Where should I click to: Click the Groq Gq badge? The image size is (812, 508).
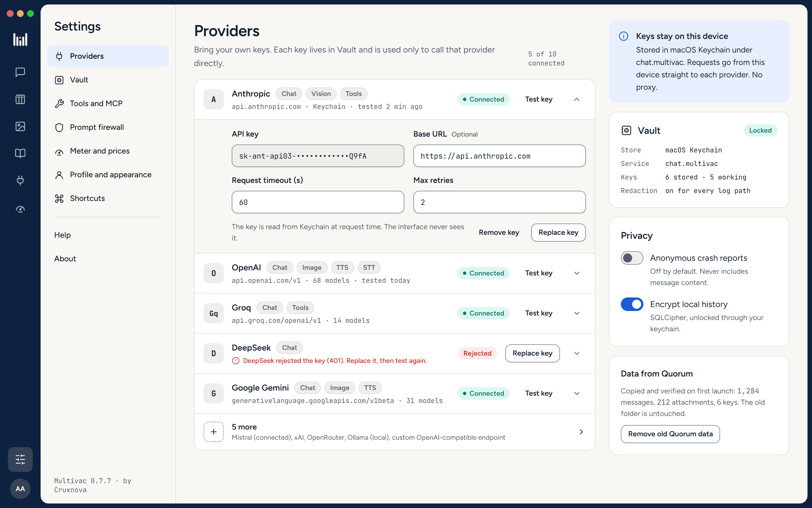214,314
